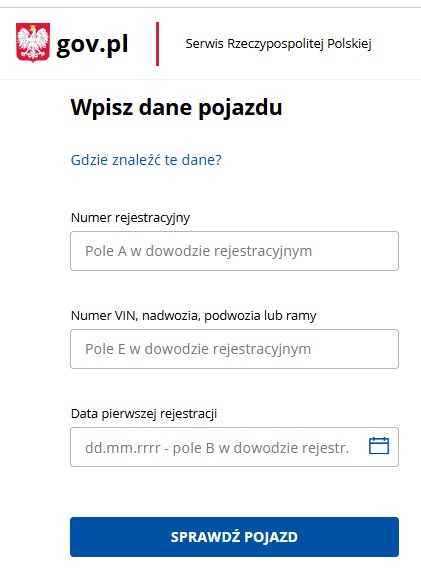The image size is (421, 580).
Task: Click the 'Numer VIN, nadwozia, podwozia lub ramy' label
Action: 193,316
